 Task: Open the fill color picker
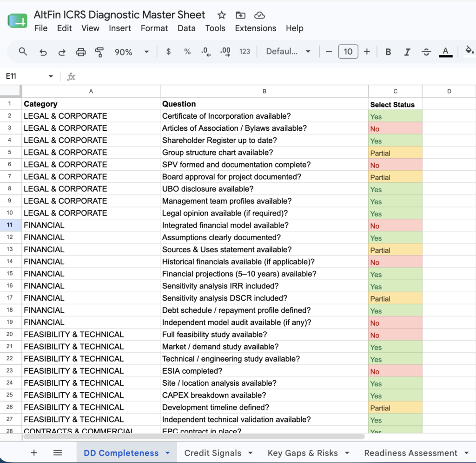coord(469,50)
